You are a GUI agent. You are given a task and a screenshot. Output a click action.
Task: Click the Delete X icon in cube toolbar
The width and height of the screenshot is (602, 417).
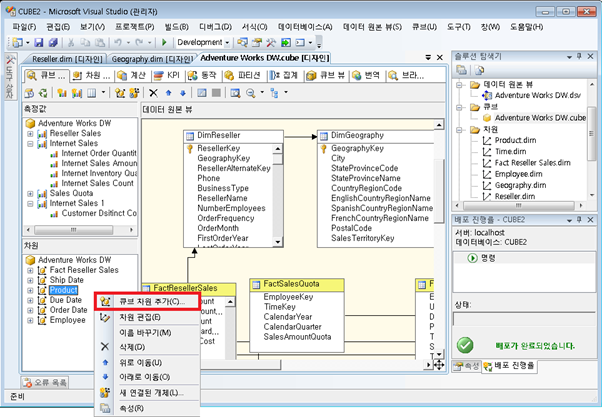point(153,93)
